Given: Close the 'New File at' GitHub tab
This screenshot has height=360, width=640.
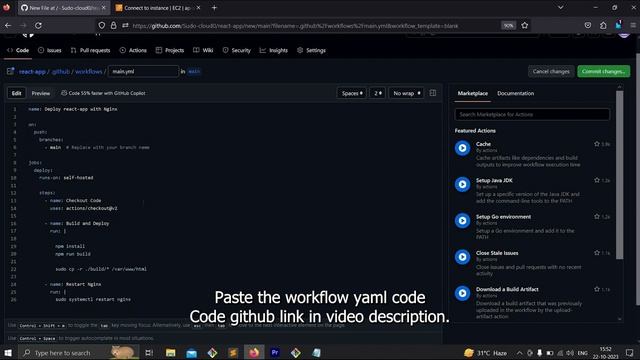Looking at the screenshot, I should tap(104, 7).
